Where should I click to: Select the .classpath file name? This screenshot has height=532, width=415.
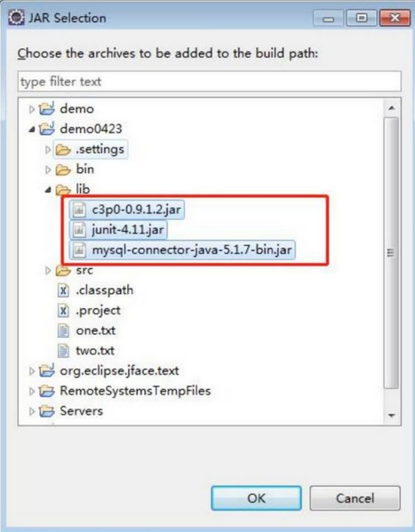[x=105, y=290]
